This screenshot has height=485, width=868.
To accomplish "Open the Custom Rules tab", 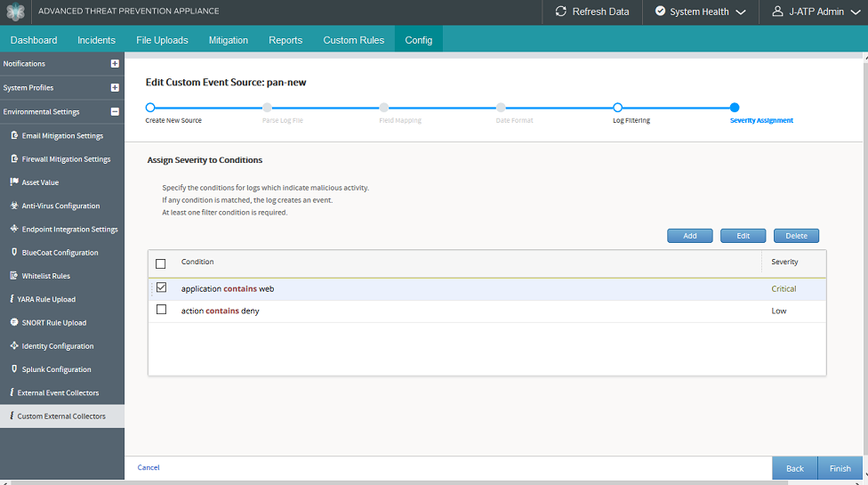I will (x=353, y=40).
